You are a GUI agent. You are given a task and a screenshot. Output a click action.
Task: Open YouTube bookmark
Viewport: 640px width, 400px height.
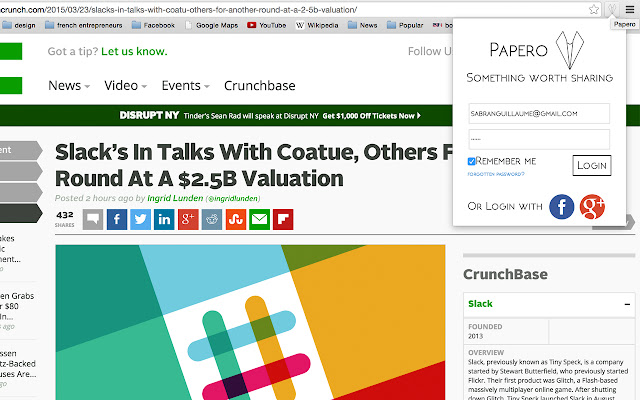267,25
